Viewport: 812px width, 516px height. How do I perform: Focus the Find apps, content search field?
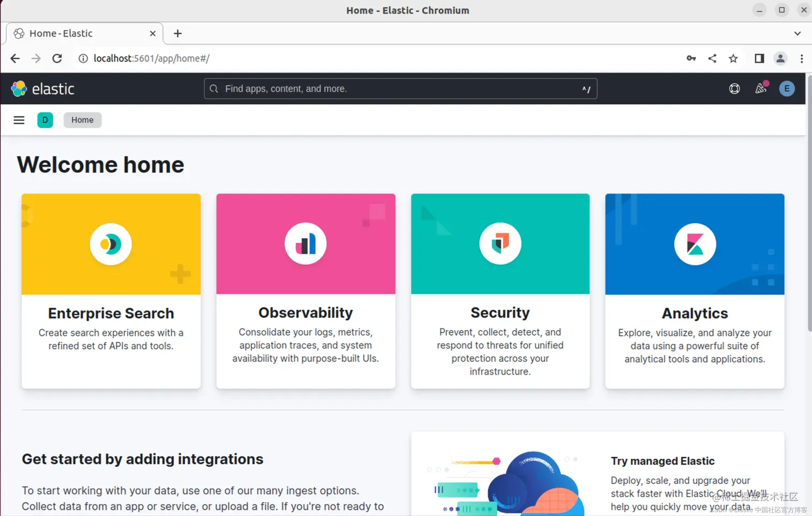[401, 89]
